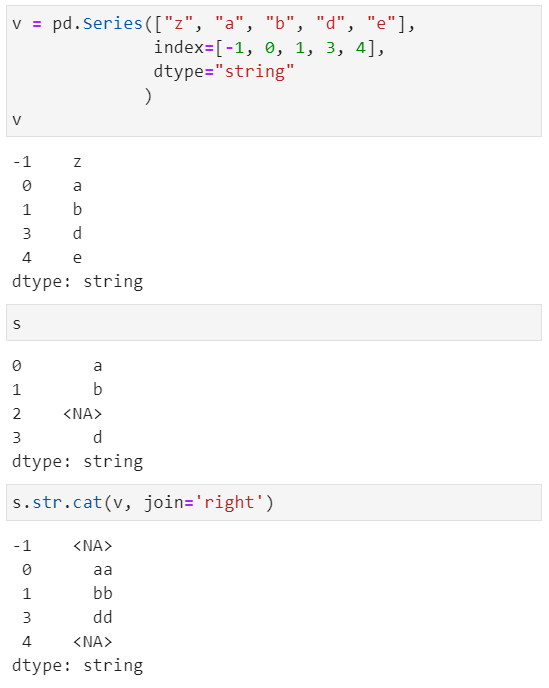549x688 pixels.
Task: Click the s.str.cat(v, join='right') cell
Action: tap(274, 503)
